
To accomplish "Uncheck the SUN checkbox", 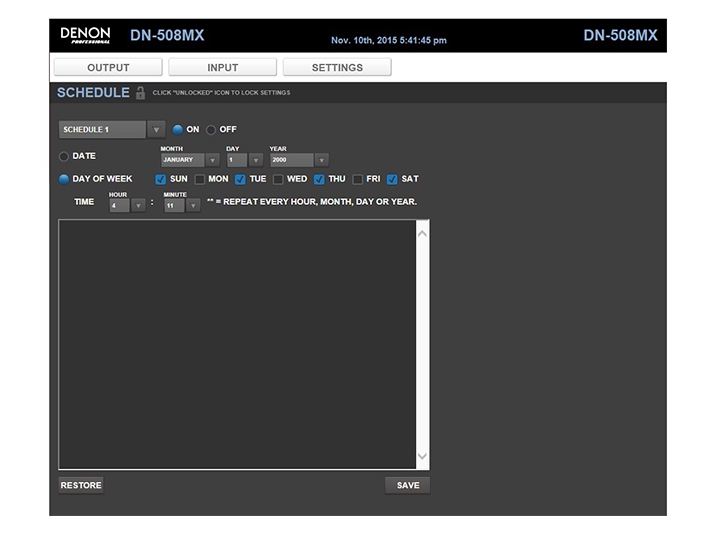I will coord(160,179).
